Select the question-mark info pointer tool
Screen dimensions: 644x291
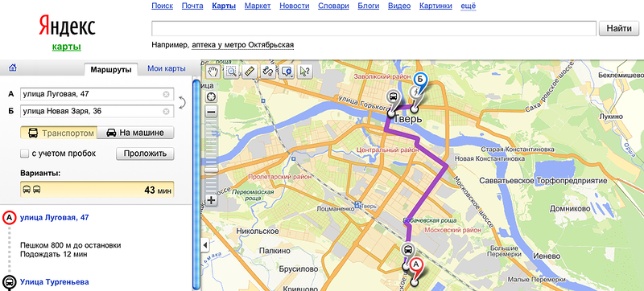(x=305, y=72)
